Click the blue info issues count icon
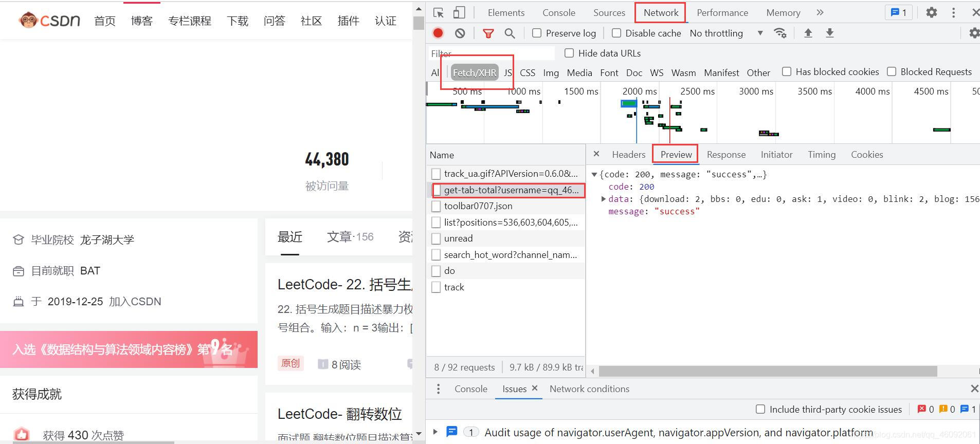The width and height of the screenshot is (980, 444). [964, 409]
